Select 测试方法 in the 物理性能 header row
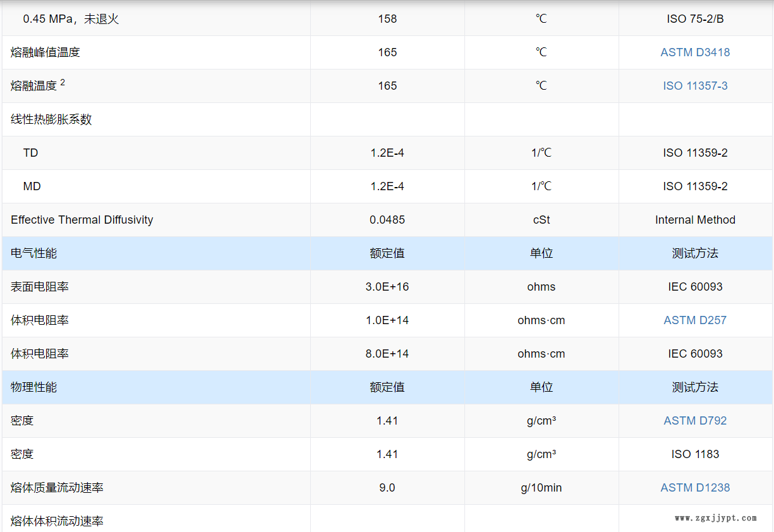 coord(695,387)
